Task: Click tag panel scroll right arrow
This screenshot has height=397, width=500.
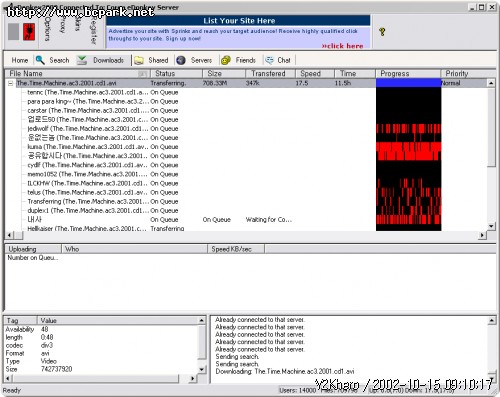Action: 193,378
